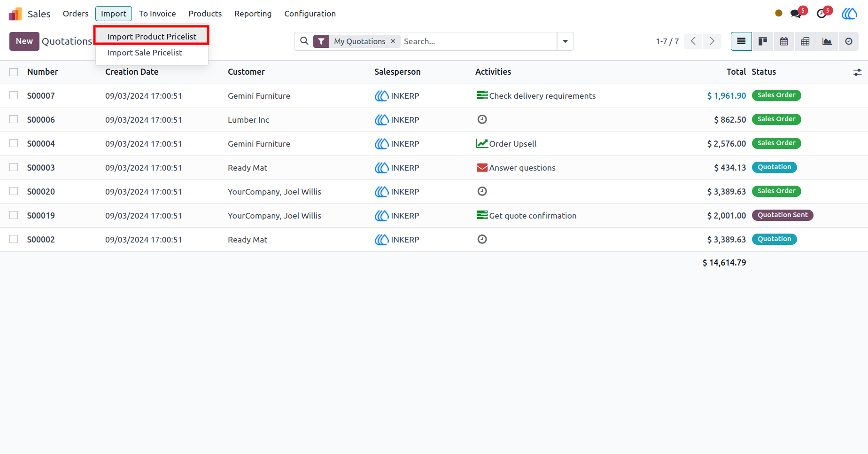Expand the search options dropdown arrow
This screenshot has width=868, height=454.
[x=565, y=41]
